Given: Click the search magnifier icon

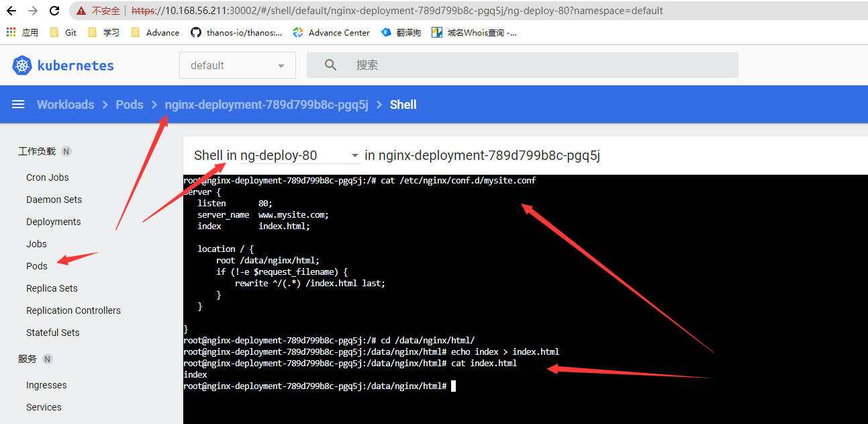Looking at the screenshot, I should point(330,65).
